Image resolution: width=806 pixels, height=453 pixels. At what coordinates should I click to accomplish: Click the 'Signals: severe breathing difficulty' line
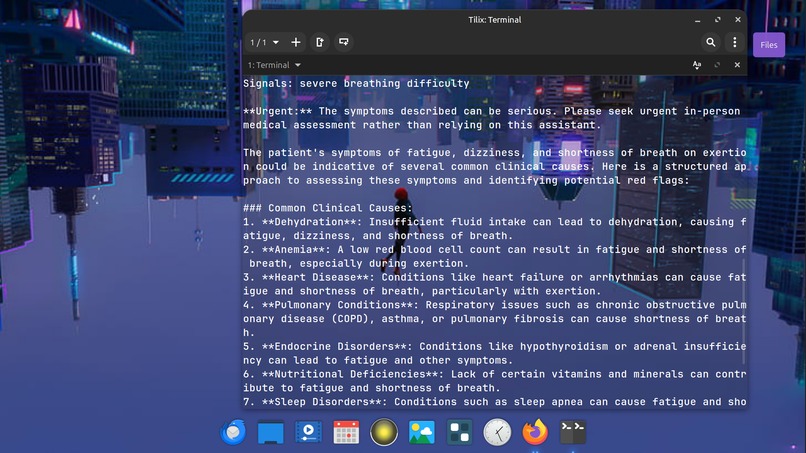(x=356, y=83)
